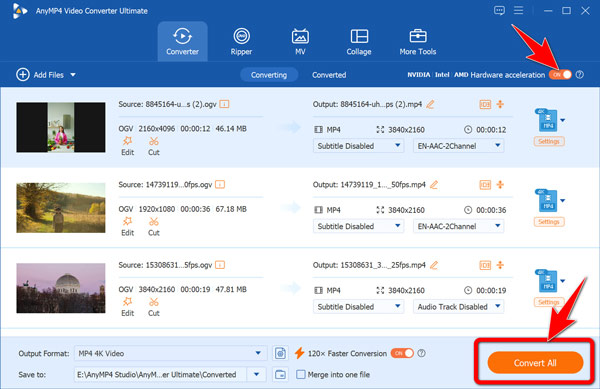Click enhance icon for 15308631 output
This screenshot has height=389, width=600.
click(x=500, y=265)
